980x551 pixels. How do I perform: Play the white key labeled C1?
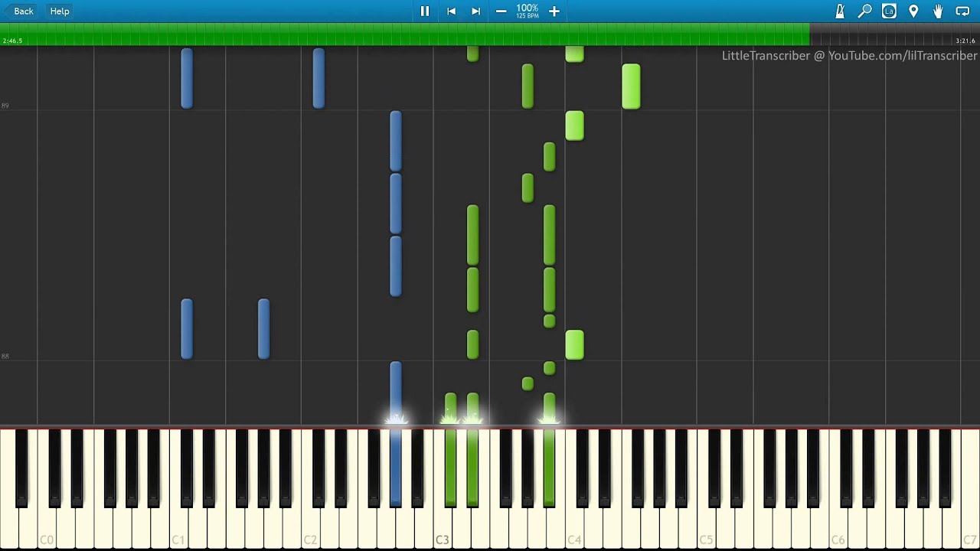[178, 528]
